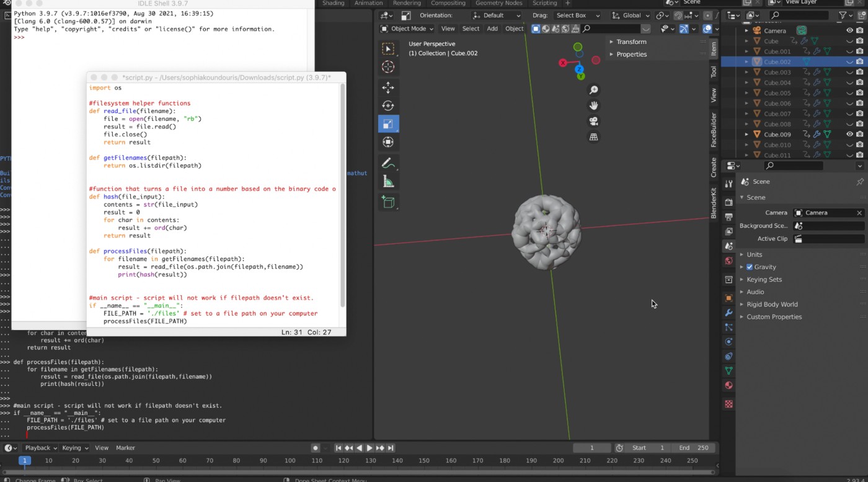
Task: Select the Measure tool
Action: pos(388,182)
